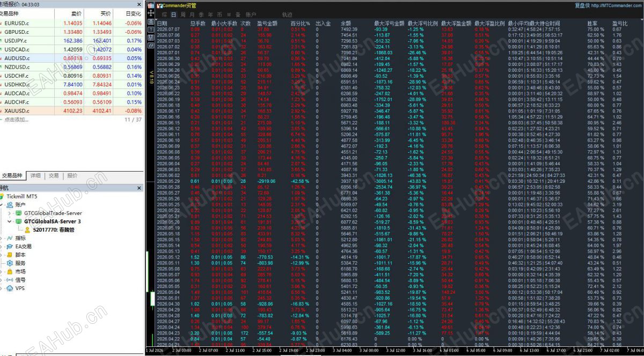This screenshot has width=644, height=356.
Task: Click the Signals (信号) icon in Navigator
Action: 10,280
